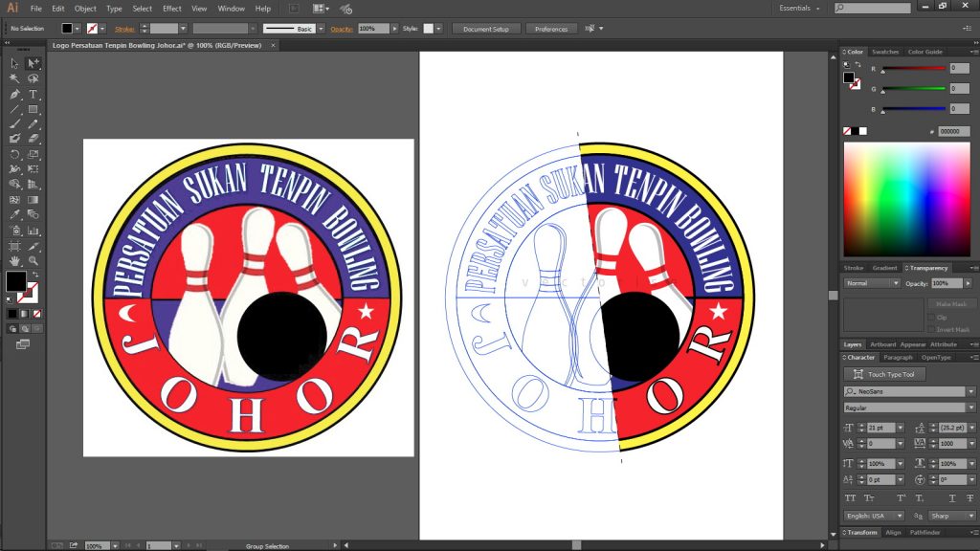Image resolution: width=980 pixels, height=551 pixels.
Task: Select the Eyedropper tool
Action: [14, 215]
